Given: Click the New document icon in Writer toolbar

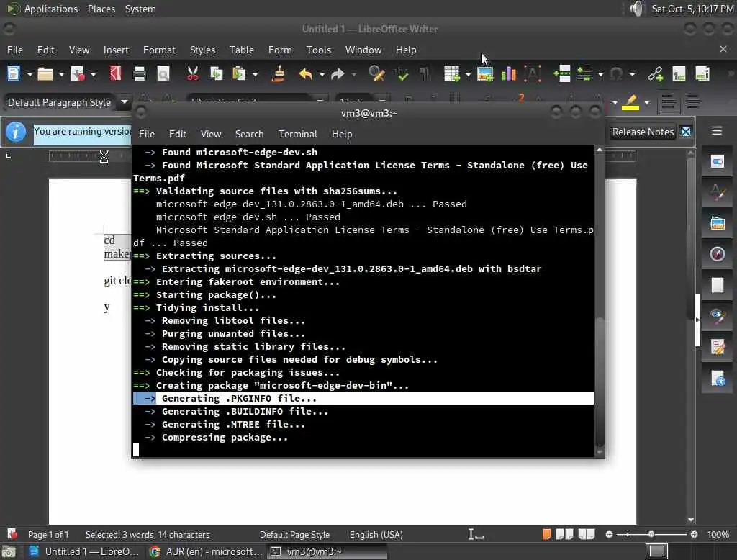Looking at the screenshot, I should (x=14, y=74).
